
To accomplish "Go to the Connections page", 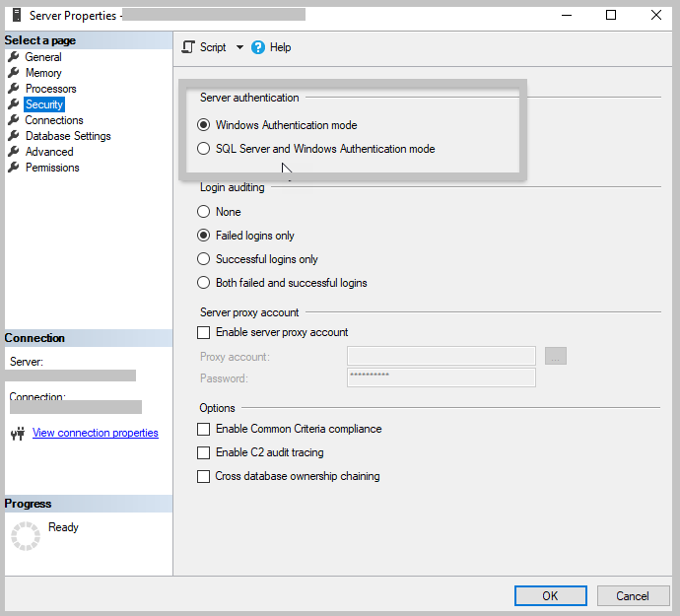I will pos(54,120).
